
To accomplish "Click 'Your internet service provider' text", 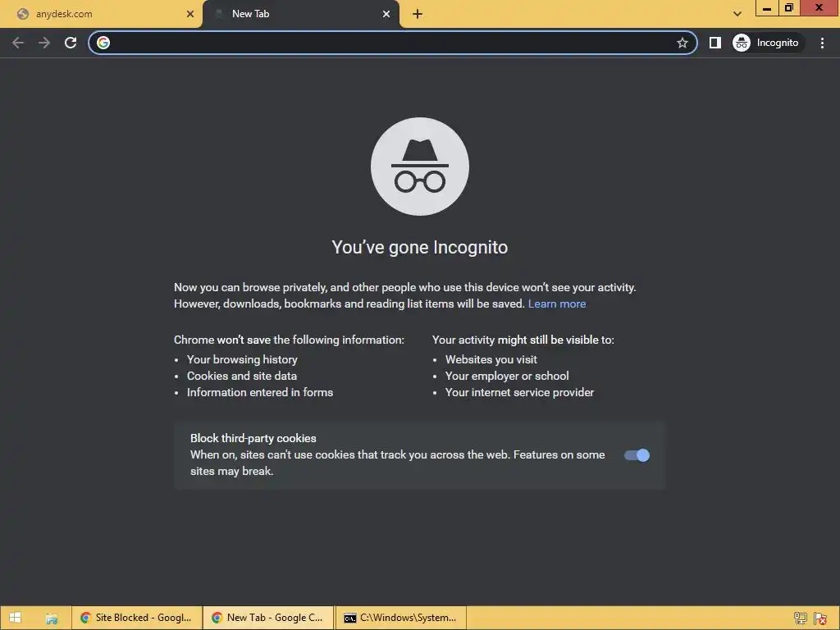I will coord(519,392).
